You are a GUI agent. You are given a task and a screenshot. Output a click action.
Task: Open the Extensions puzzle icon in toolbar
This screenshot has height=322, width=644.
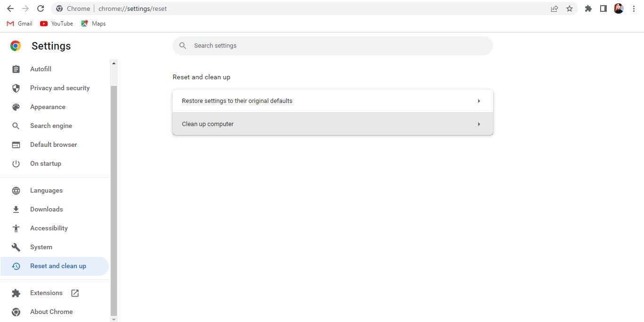click(x=588, y=8)
